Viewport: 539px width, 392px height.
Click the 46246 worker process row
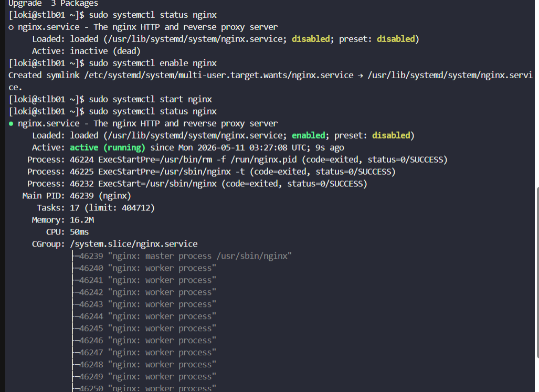(144, 340)
